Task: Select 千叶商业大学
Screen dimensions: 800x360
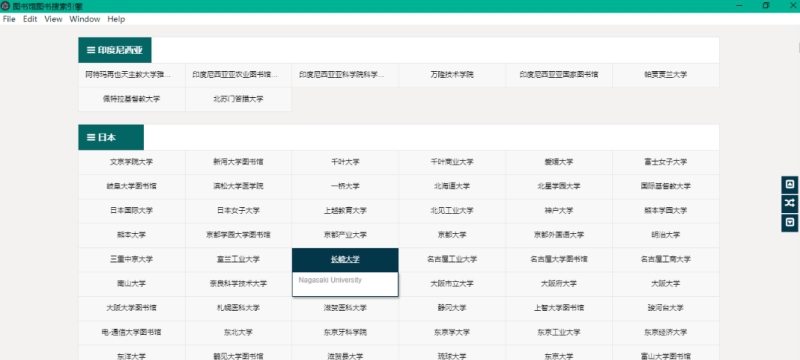Action: pyautogui.click(x=452, y=162)
